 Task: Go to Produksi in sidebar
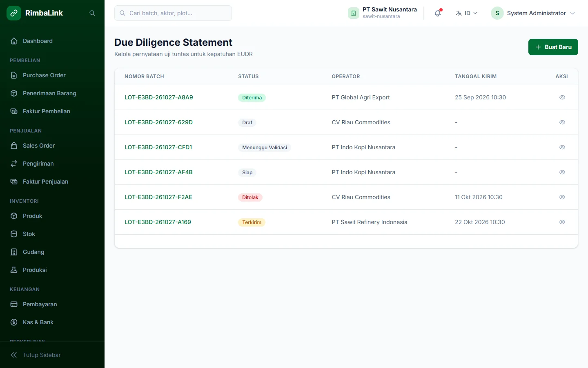click(x=52, y=270)
